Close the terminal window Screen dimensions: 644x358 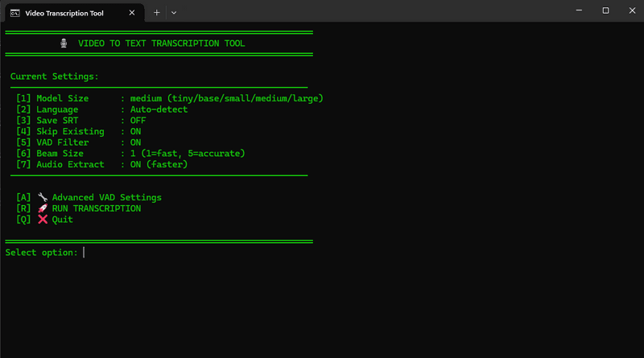point(632,10)
